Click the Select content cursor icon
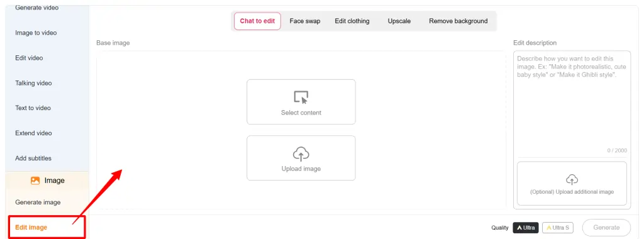Image resolution: width=644 pixels, height=239 pixels. tap(301, 97)
